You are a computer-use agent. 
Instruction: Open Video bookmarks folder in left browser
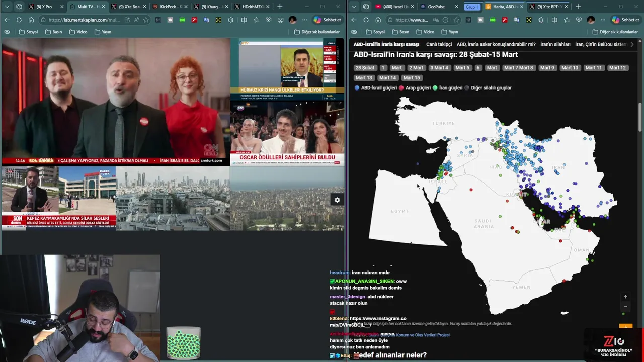[x=78, y=32]
